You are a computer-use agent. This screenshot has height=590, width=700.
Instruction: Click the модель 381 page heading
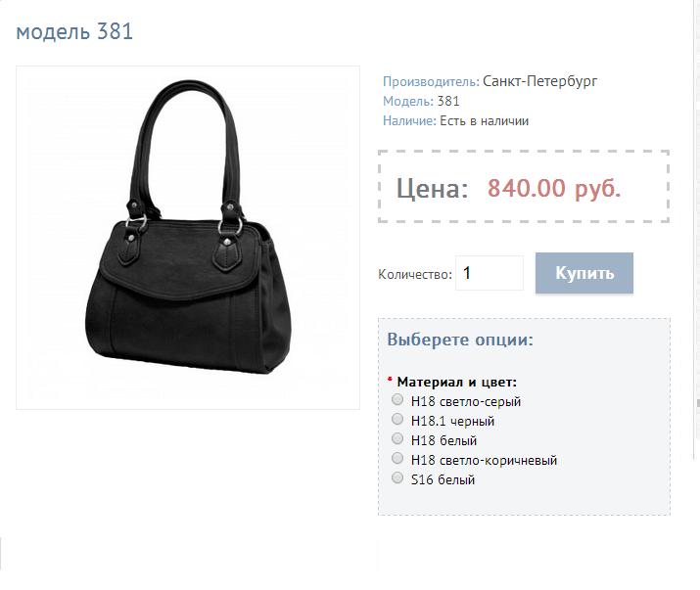coord(74,31)
